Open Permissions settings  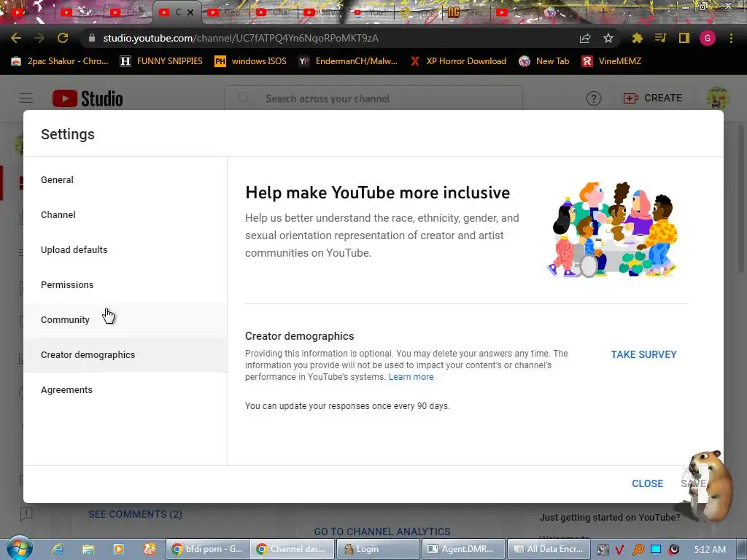(x=125, y=285)
